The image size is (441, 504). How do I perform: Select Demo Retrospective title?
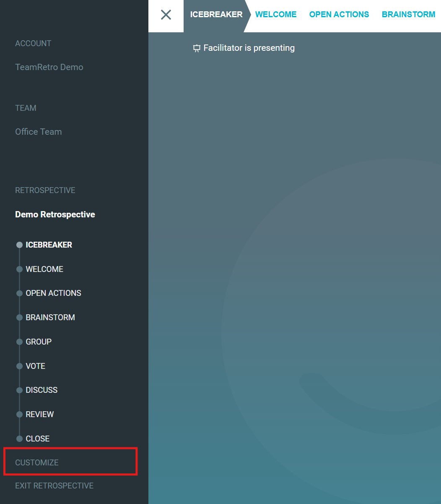coord(55,214)
